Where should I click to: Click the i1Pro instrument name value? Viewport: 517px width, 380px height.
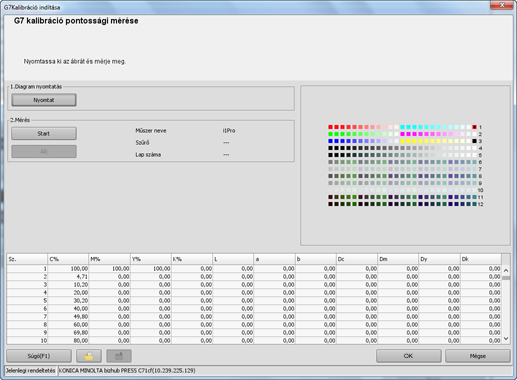coord(229,131)
